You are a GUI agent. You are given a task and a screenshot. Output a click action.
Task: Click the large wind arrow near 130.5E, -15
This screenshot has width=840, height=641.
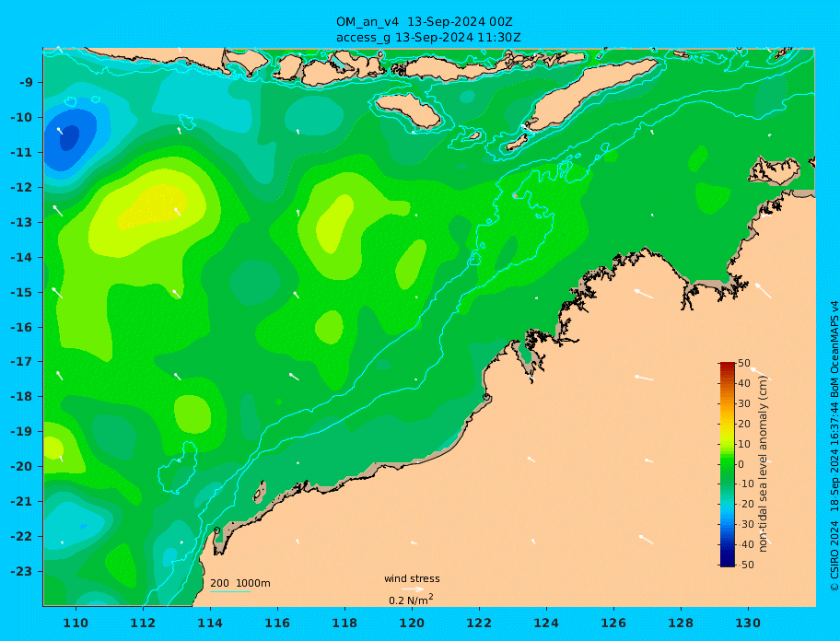click(x=764, y=291)
